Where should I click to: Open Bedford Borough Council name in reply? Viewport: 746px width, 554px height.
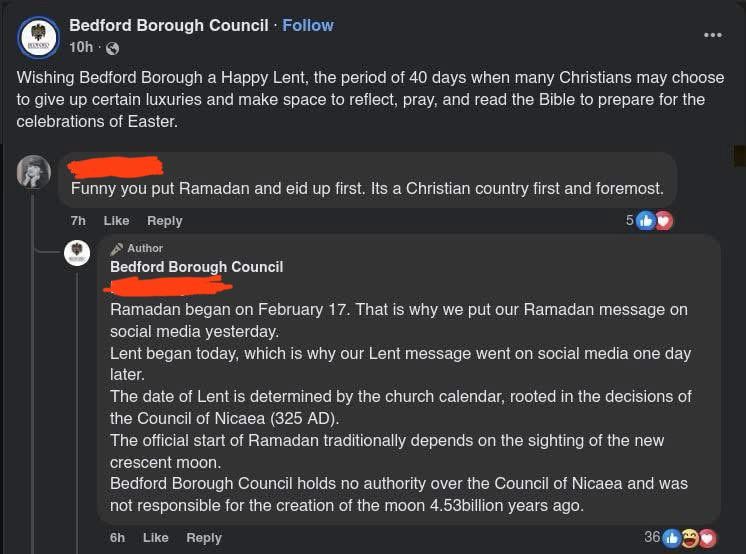point(196,267)
